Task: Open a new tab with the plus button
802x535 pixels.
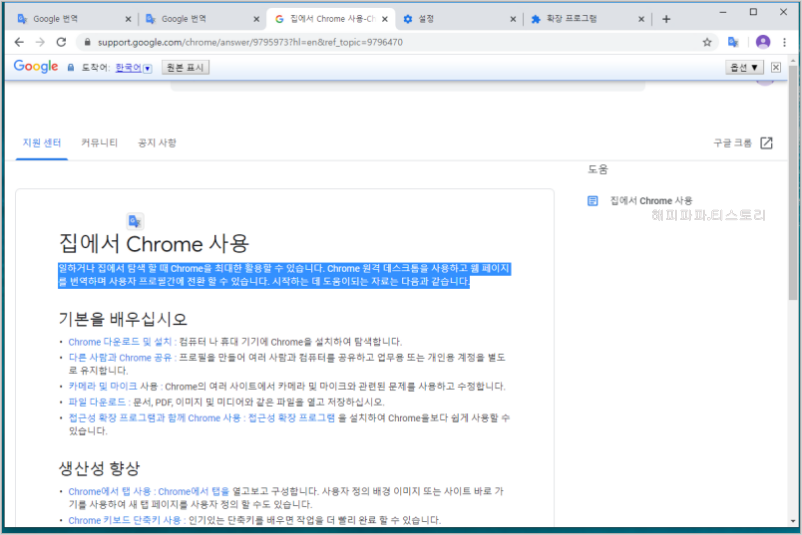Action: click(x=666, y=19)
